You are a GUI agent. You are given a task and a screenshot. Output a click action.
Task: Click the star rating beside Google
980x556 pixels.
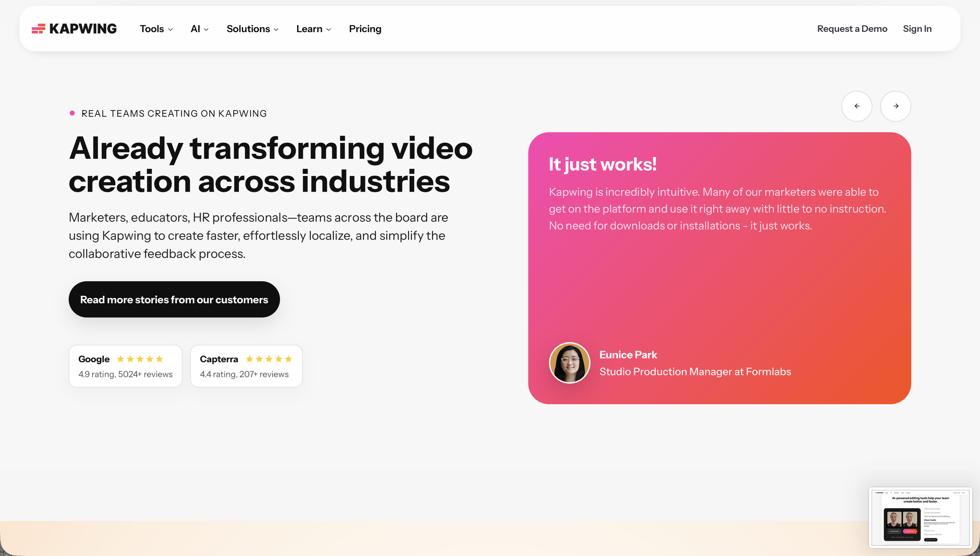click(x=140, y=359)
